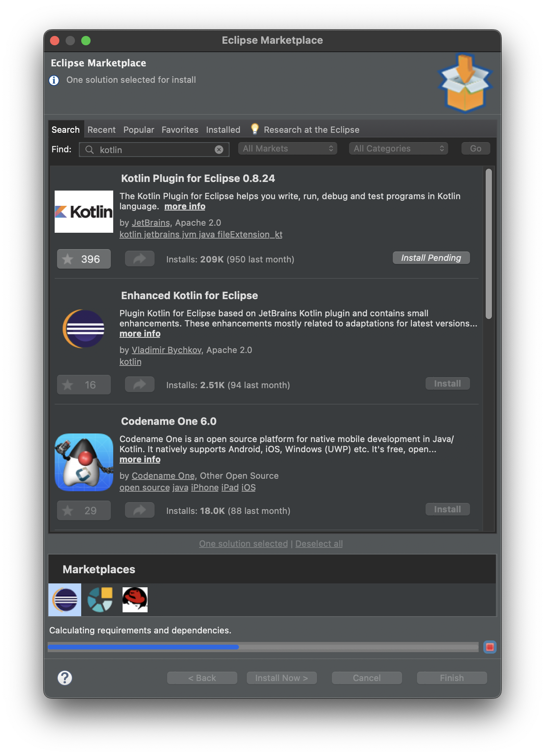The image size is (545, 756).
Task: Open the Vladimir Bychkov author link
Action: click(166, 350)
